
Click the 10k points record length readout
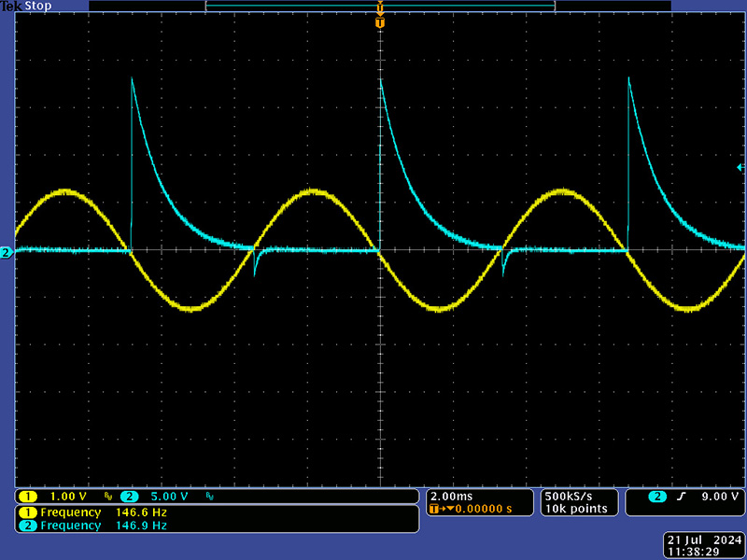tap(575, 509)
